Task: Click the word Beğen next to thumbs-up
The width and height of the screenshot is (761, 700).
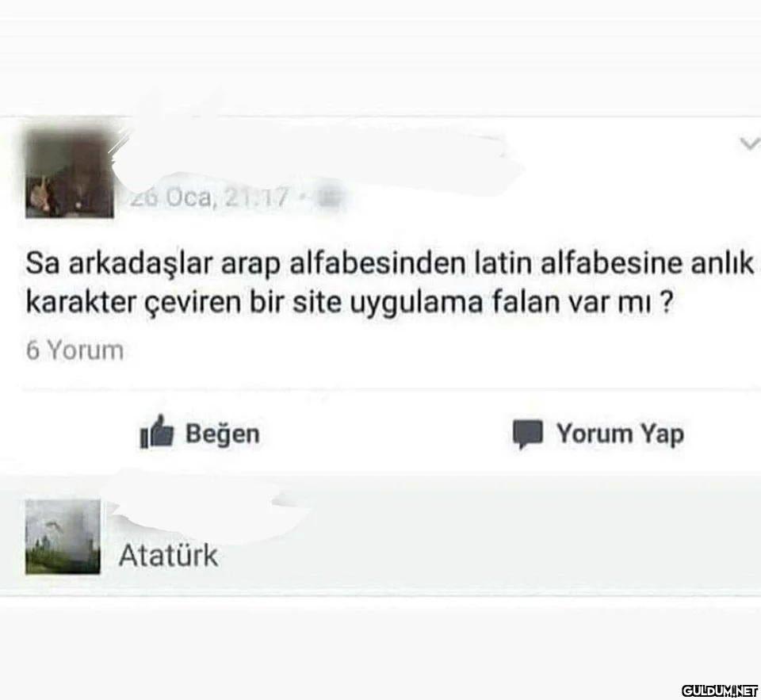Action: (223, 434)
